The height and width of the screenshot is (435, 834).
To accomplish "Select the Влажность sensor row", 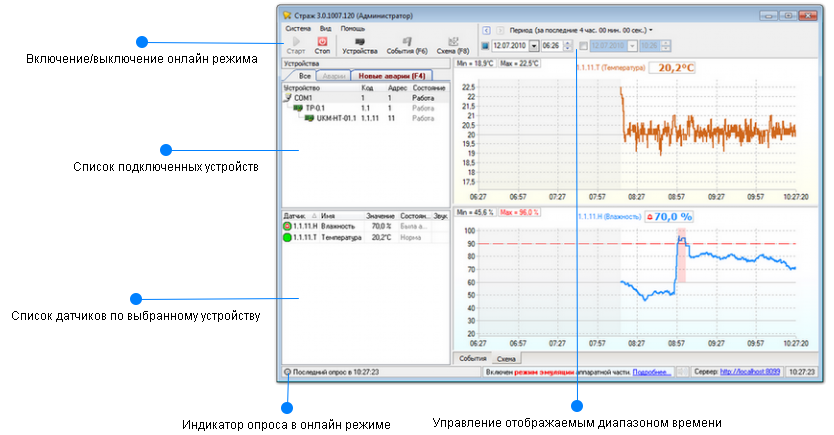I will (365, 227).
